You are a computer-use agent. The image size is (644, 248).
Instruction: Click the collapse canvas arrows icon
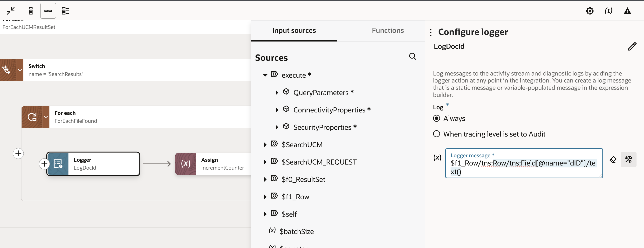click(11, 11)
